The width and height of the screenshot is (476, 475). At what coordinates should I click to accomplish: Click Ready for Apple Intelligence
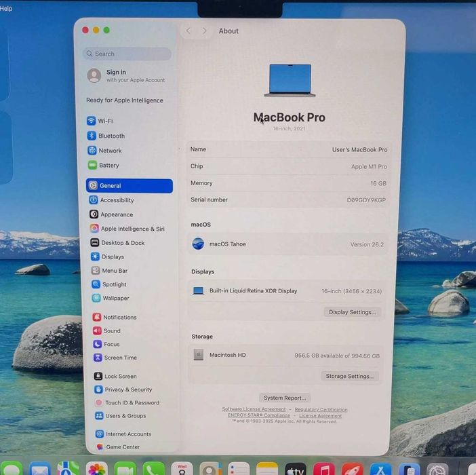point(125,100)
